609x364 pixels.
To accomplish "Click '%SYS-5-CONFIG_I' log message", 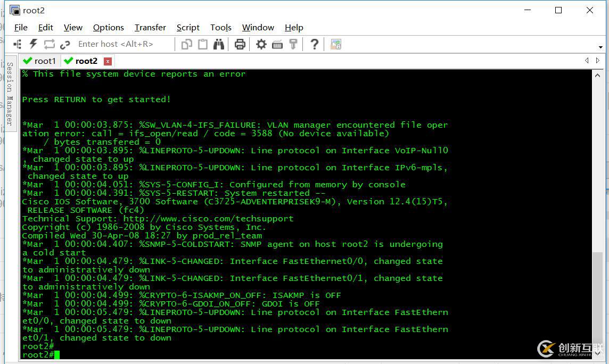I will point(213,184).
